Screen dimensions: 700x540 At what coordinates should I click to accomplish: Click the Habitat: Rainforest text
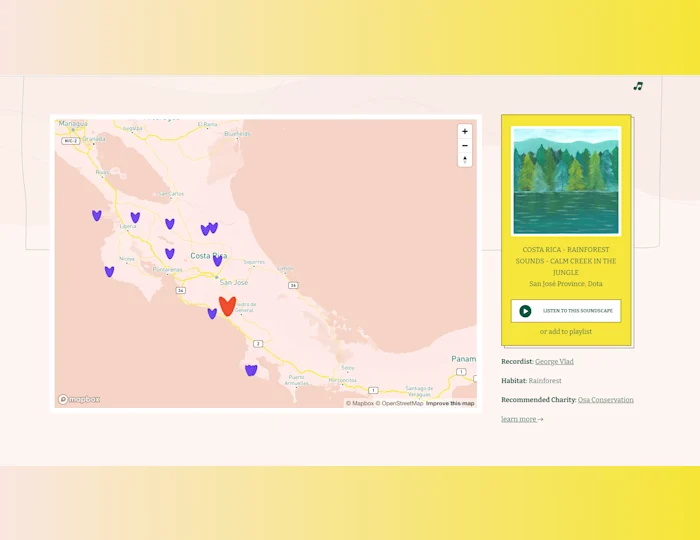pyautogui.click(x=531, y=381)
